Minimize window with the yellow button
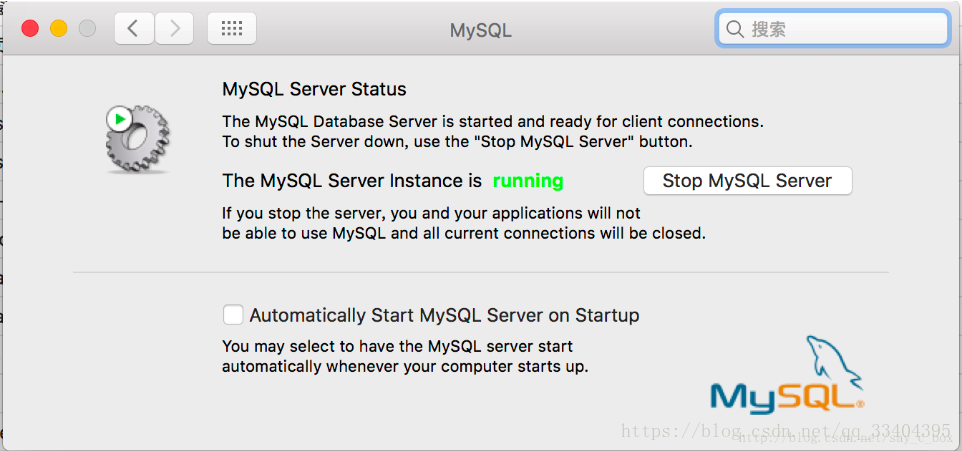The image size is (962, 451). (x=58, y=29)
